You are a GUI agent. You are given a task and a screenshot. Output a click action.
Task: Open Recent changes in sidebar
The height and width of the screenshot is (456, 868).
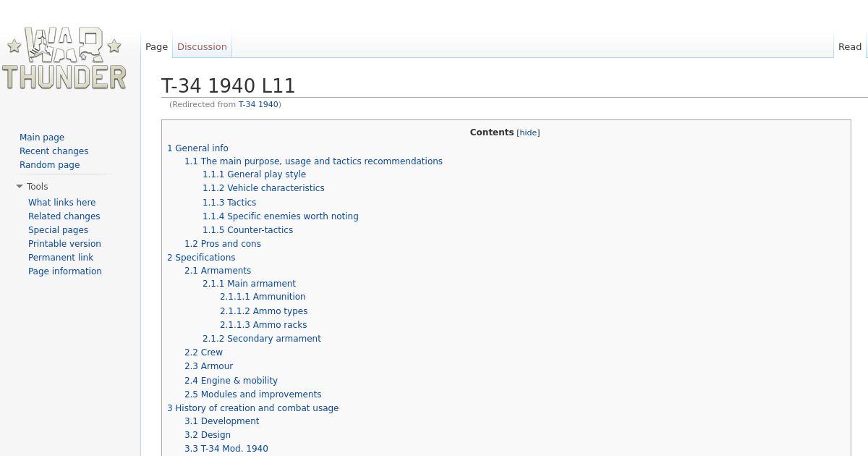(x=54, y=151)
